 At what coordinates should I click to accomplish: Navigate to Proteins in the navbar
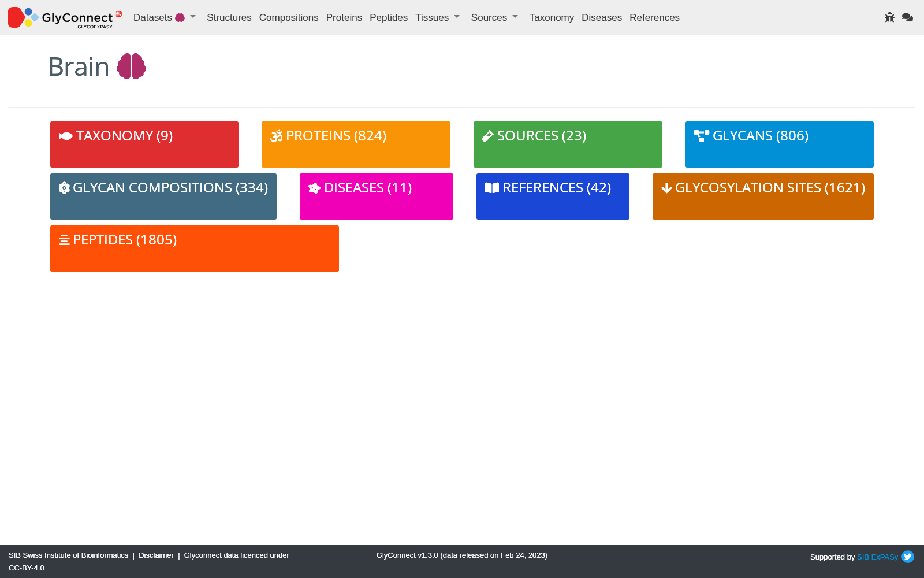(x=344, y=17)
